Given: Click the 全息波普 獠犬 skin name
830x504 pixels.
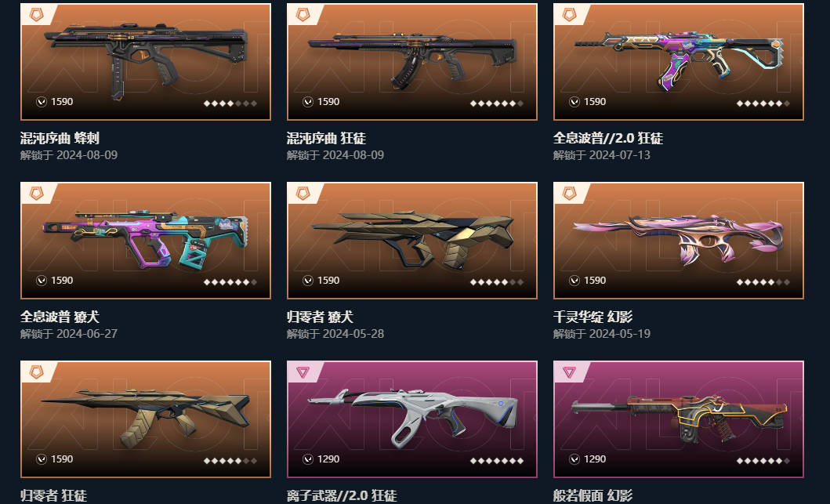Looking at the screenshot, I should point(60,317).
